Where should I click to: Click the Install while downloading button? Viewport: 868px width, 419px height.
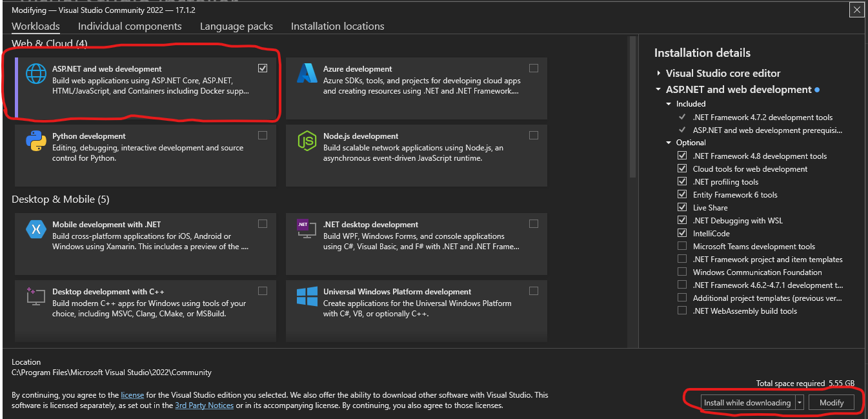747,402
